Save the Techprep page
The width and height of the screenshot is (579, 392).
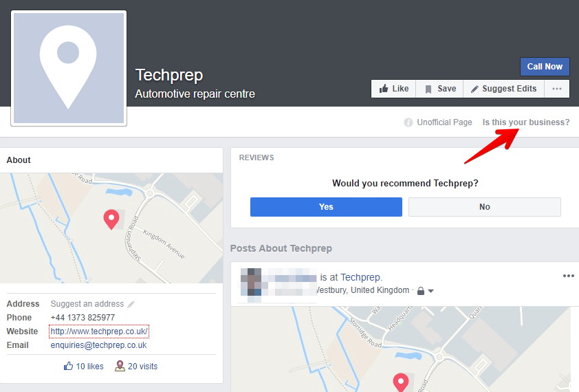[440, 89]
